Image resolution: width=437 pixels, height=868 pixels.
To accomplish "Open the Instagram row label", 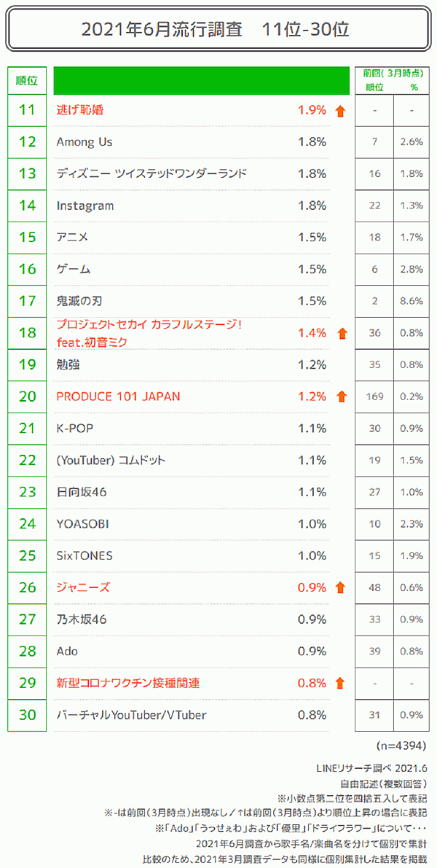I will (x=85, y=206).
